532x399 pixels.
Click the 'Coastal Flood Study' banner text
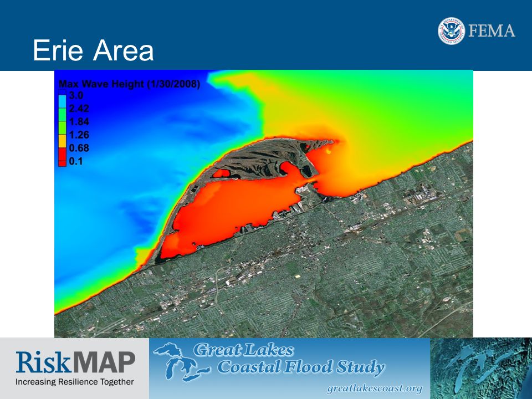point(301,367)
